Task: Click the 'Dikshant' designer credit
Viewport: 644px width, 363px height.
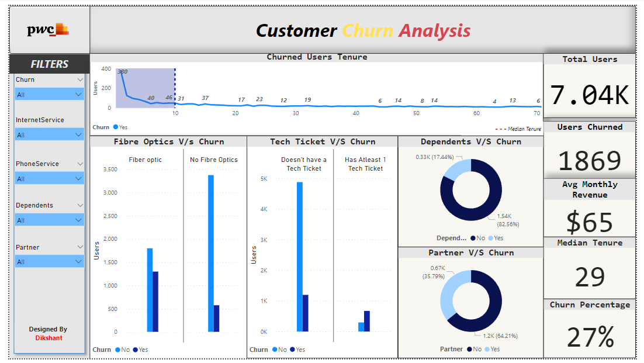Action: (x=49, y=338)
